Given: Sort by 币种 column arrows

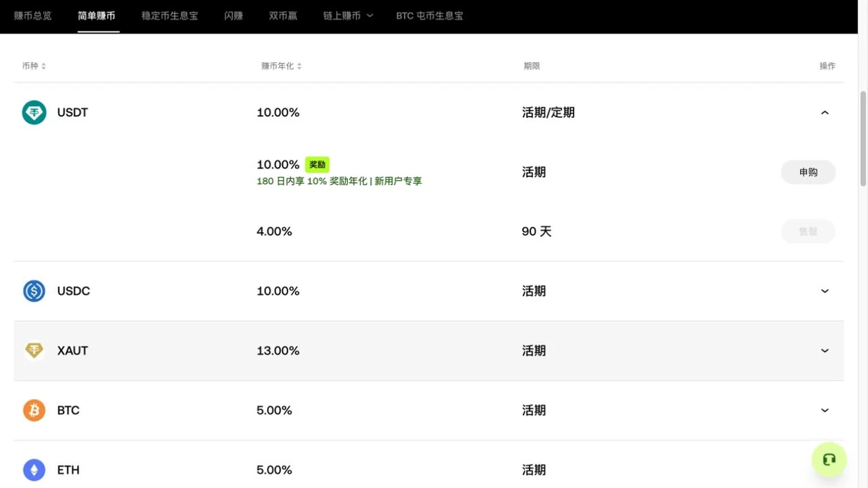Looking at the screenshot, I should [43, 66].
